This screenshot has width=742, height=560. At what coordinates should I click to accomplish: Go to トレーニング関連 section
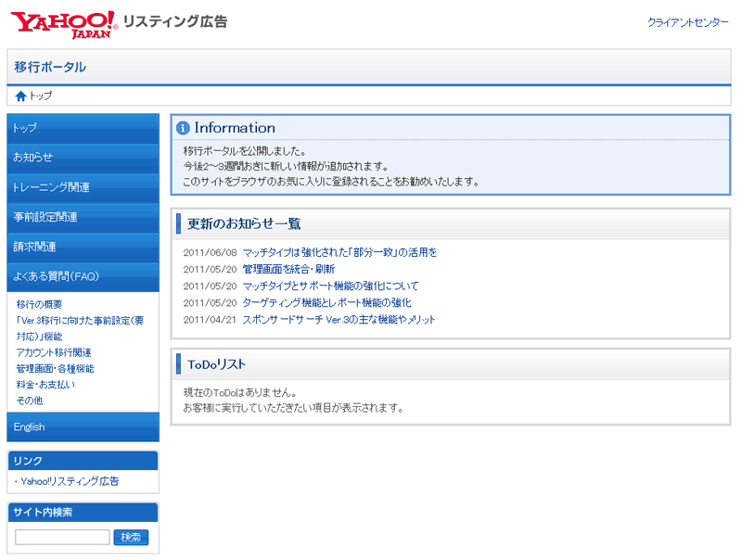tap(83, 187)
